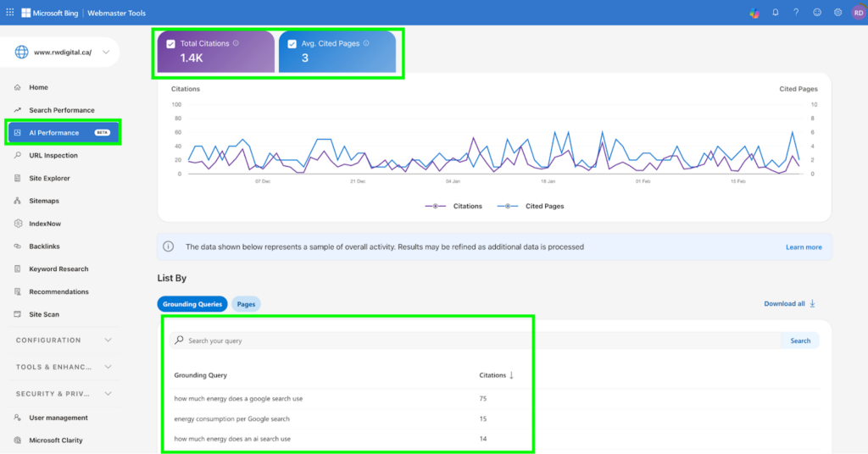Click the Microsoft Clarity icon
868x454 pixels.
point(18,440)
